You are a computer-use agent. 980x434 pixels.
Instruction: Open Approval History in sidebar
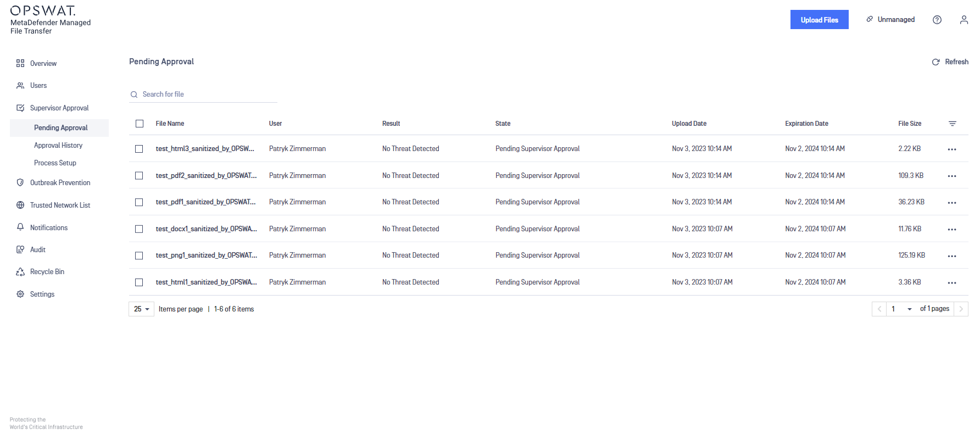(58, 146)
